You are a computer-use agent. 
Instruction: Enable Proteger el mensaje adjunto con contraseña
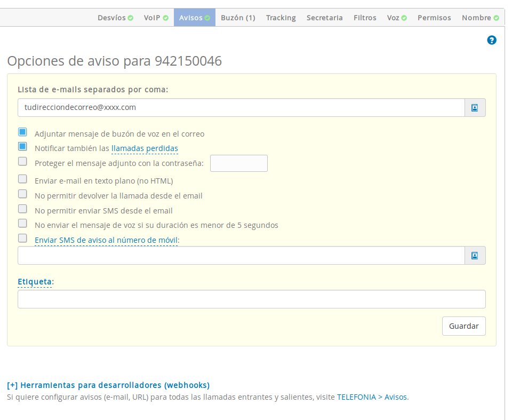click(22, 161)
